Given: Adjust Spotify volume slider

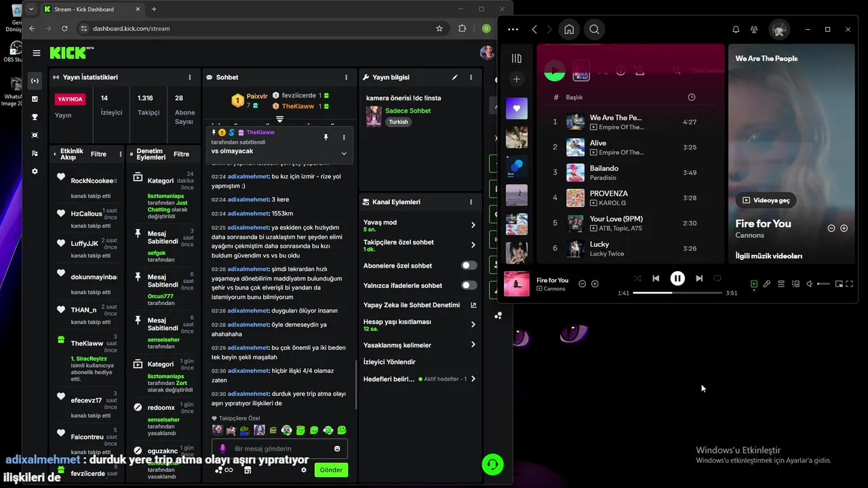Looking at the screenshot, I should [x=823, y=284].
